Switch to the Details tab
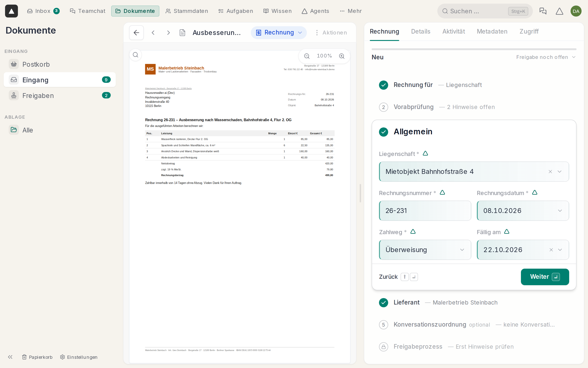 click(x=421, y=32)
